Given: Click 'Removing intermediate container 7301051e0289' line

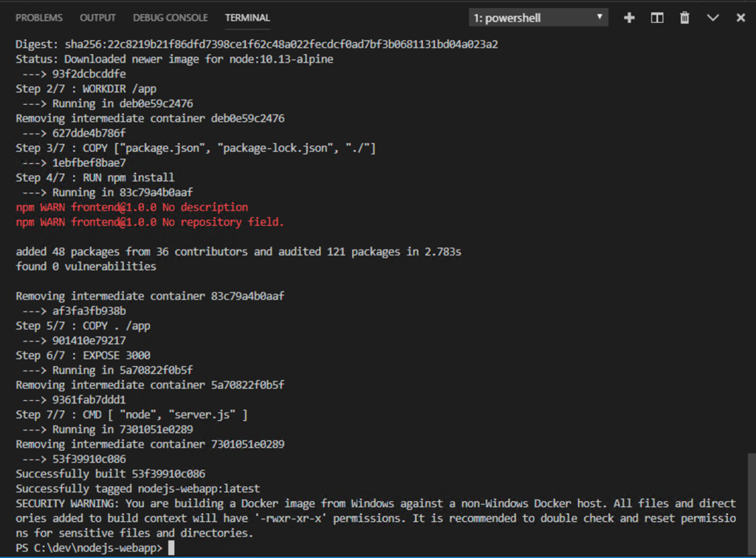Looking at the screenshot, I should tap(150, 444).
